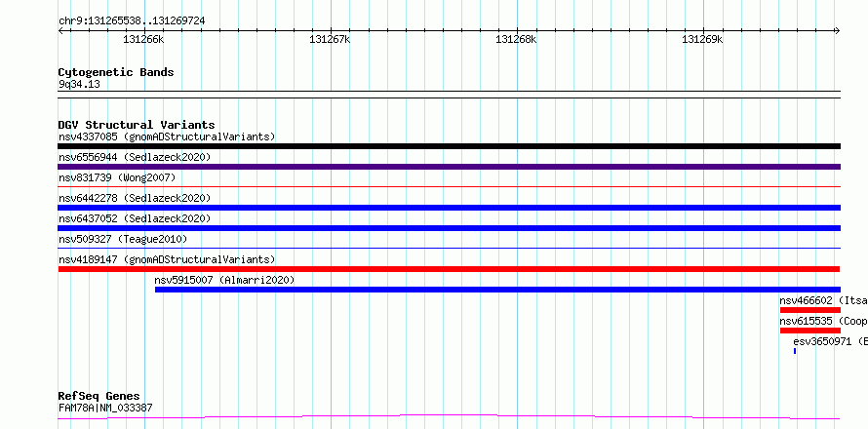Screen dimensions: 868x429
Task: Click the magenta FAM78A gene line
Action: (x=449, y=417)
